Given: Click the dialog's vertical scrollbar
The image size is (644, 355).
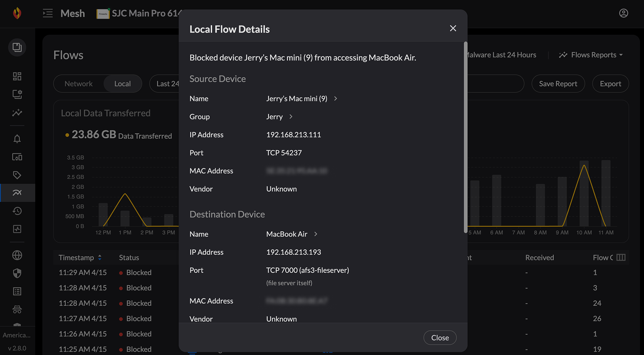Looking at the screenshot, I should click(465, 138).
